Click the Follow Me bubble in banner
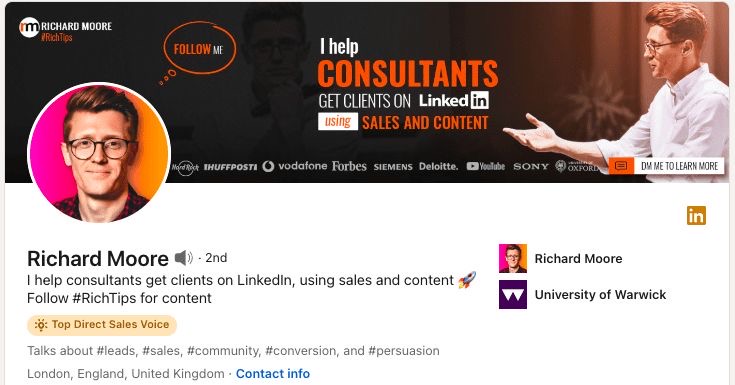The image size is (735, 385). click(x=200, y=48)
